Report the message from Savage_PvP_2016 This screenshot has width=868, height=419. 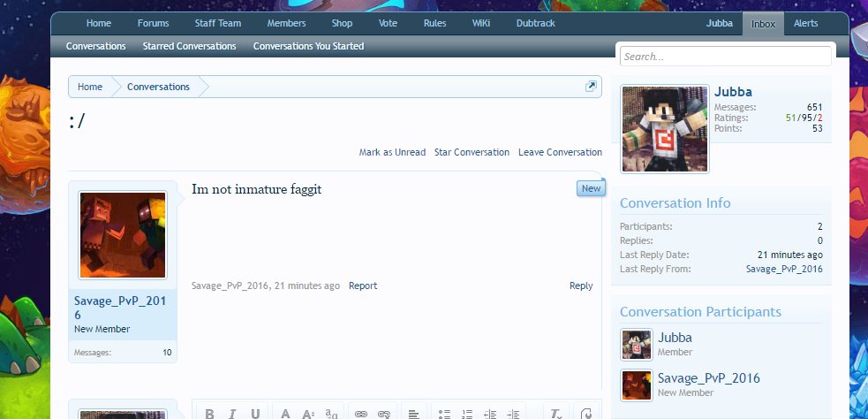click(363, 286)
